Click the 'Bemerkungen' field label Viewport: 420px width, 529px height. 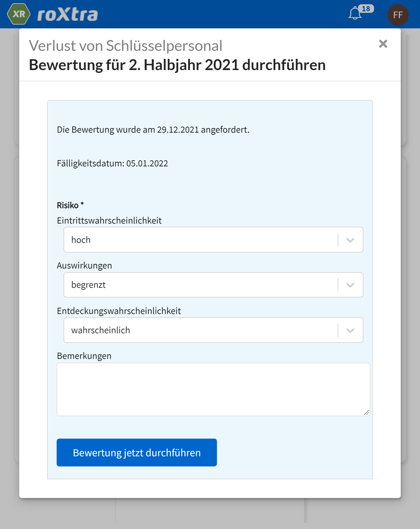click(84, 356)
